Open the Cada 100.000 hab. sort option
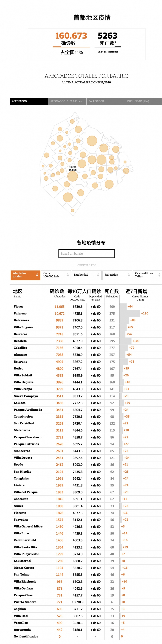Screen dimensions: 162x644 click(56, 275)
